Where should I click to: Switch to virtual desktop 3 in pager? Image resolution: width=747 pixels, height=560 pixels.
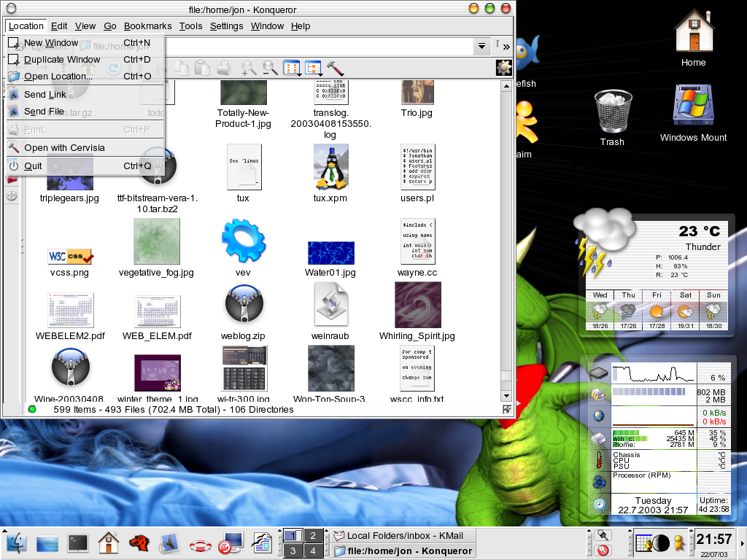(293, 551)
